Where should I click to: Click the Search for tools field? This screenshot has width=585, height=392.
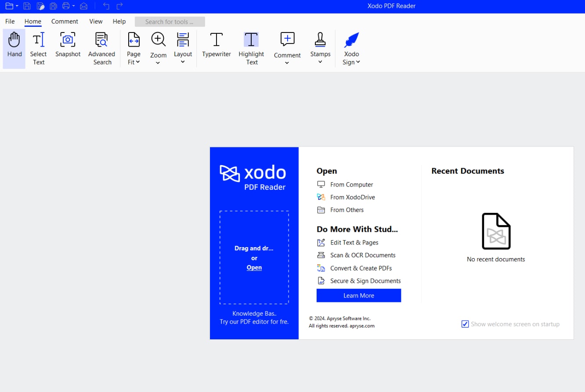point(170,21)
